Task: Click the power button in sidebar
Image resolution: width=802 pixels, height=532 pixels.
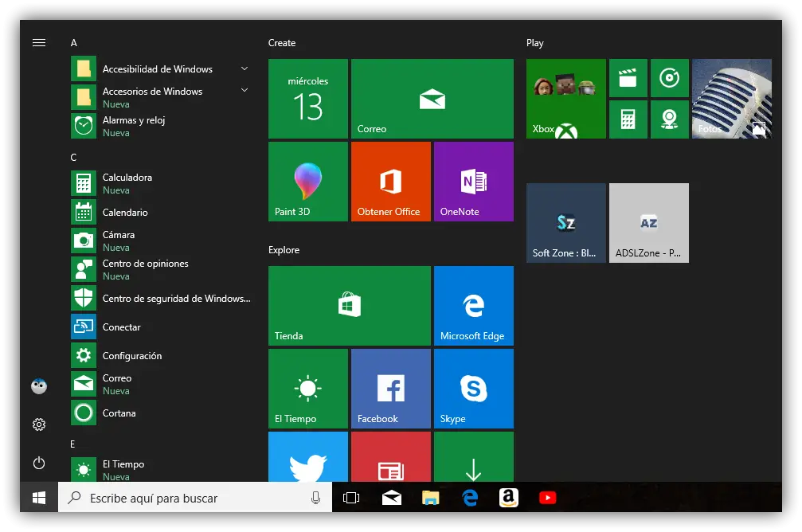Action: click(x=38, y=463)
